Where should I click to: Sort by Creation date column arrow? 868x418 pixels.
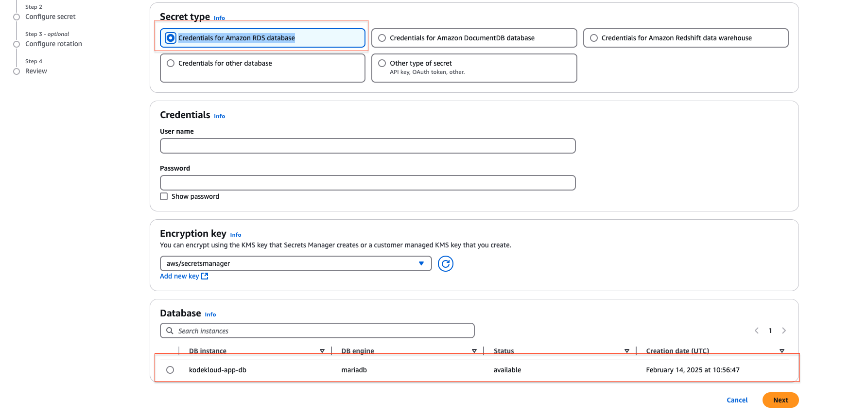(x=782, y=351)
